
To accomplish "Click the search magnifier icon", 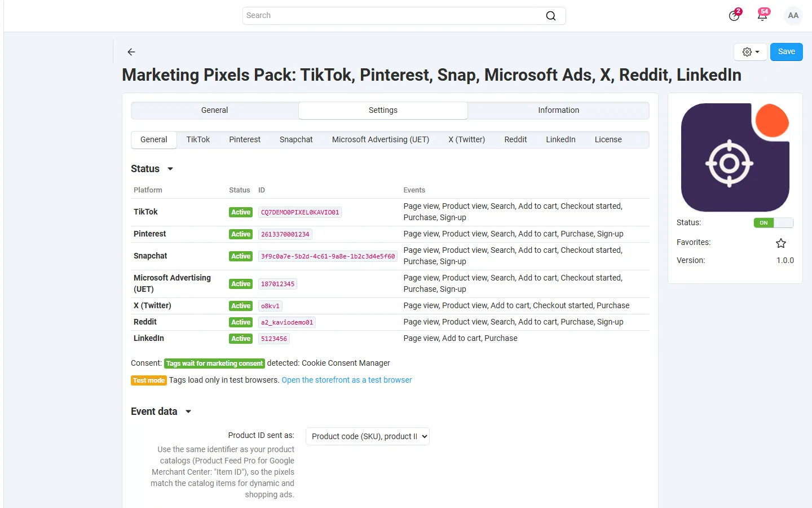I will (x=551, y=16).
